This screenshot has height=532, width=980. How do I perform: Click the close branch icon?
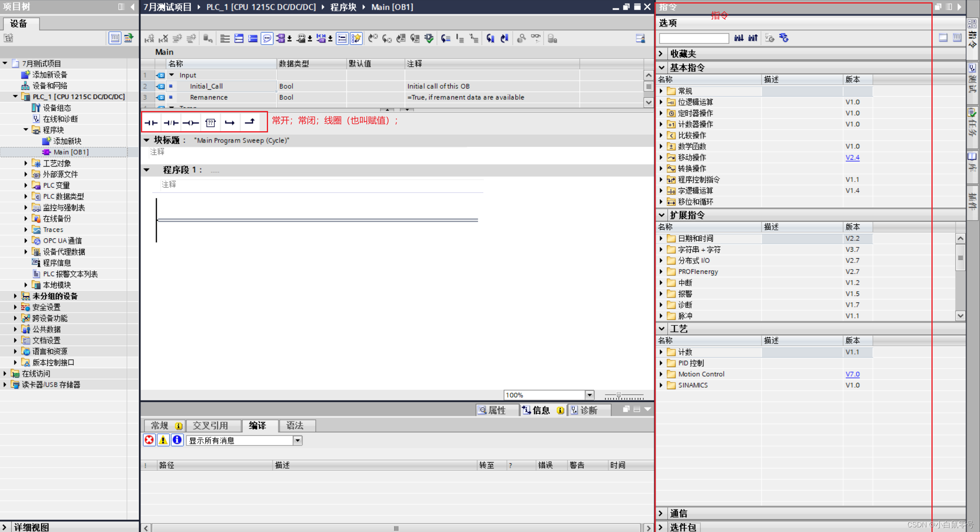click(250, 122)
